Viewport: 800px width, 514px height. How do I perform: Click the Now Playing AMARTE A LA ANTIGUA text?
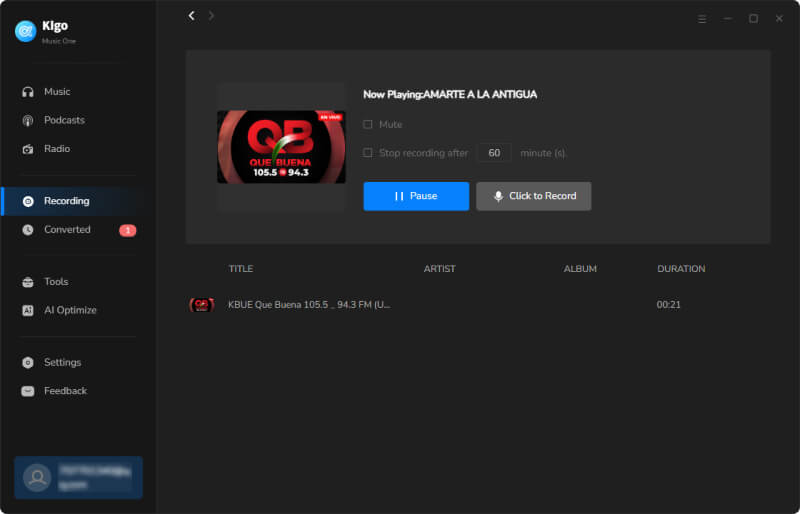coord(450,94)
